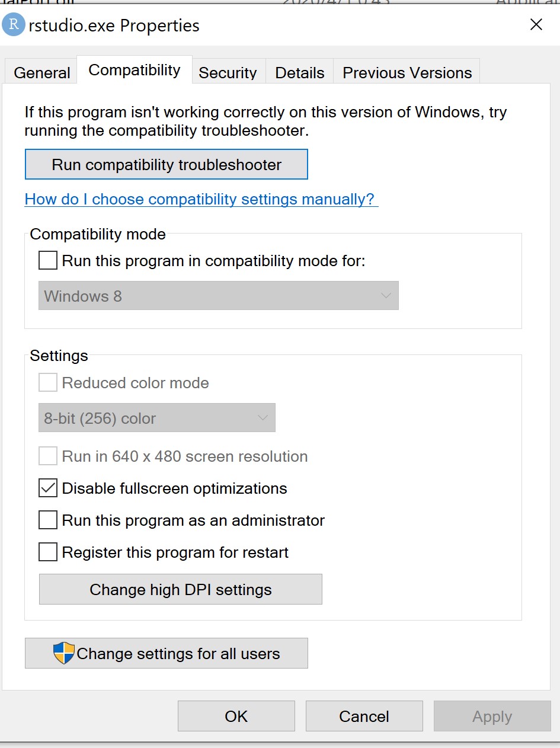Run the compatibility troubleshooter
Image resolution: width=560 pixels, height=748 pixels.
(167, 164)
